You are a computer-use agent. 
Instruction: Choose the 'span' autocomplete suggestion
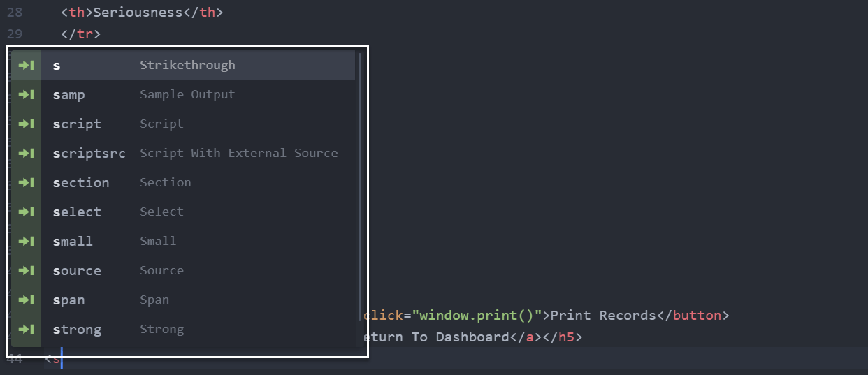point(69,300)
